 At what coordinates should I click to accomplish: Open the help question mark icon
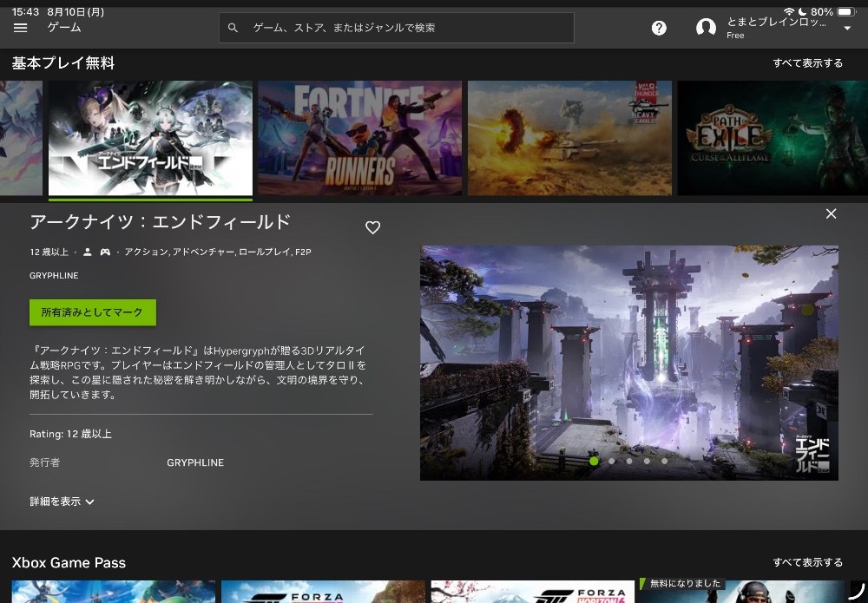pyautogui.click(x=659, y=28)
